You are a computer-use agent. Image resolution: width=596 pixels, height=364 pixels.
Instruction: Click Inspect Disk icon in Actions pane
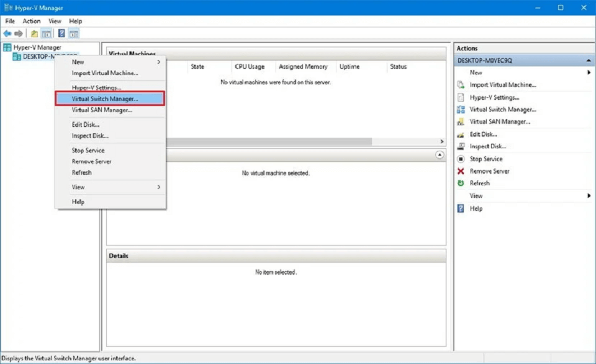tap(461, 146)
